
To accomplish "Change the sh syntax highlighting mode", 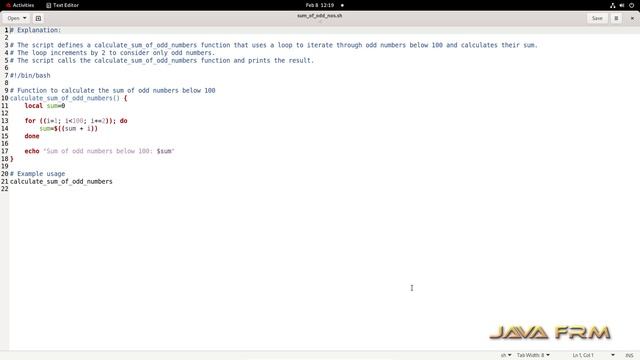I will 506,355.
